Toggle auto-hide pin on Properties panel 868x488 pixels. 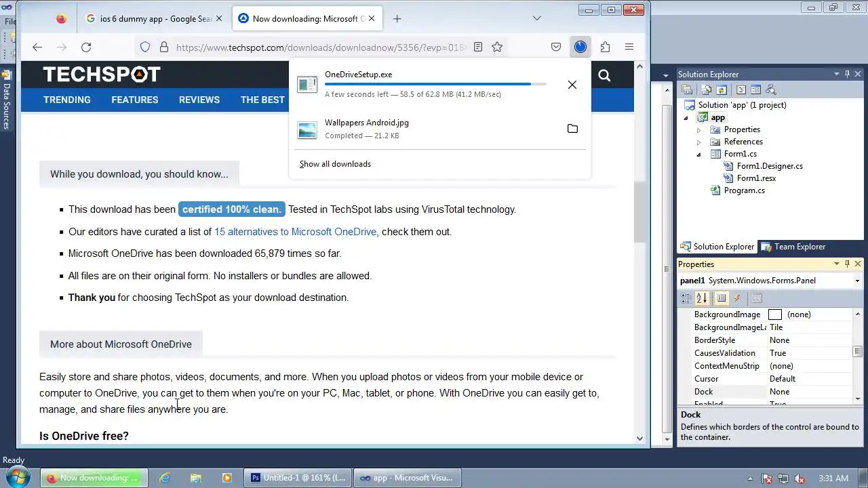(847, 264)
